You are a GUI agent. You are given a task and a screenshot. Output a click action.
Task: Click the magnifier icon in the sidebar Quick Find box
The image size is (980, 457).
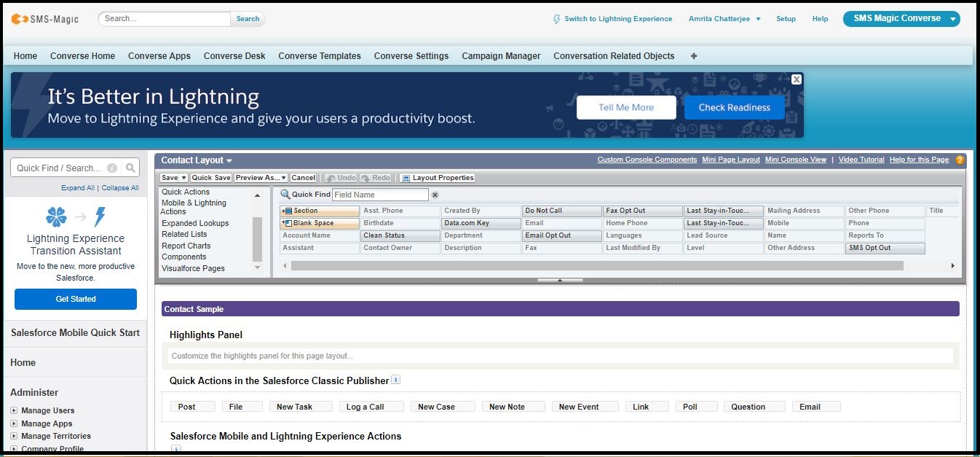[130, 168]
